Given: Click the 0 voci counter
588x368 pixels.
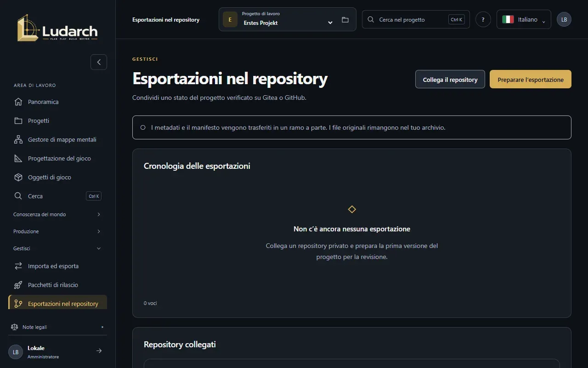Looking at the screenshot, I should click(150, 303).
